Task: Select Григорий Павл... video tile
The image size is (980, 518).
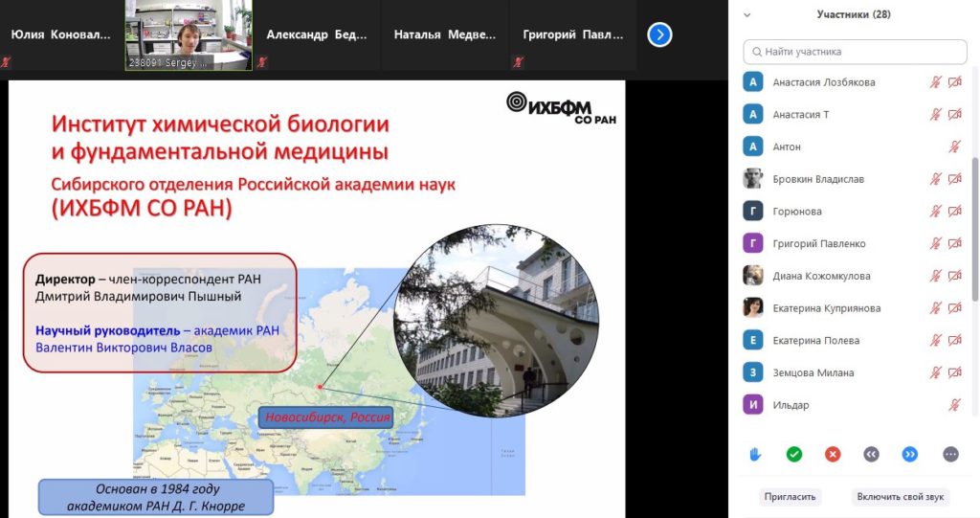Action: tap(573, 35)
